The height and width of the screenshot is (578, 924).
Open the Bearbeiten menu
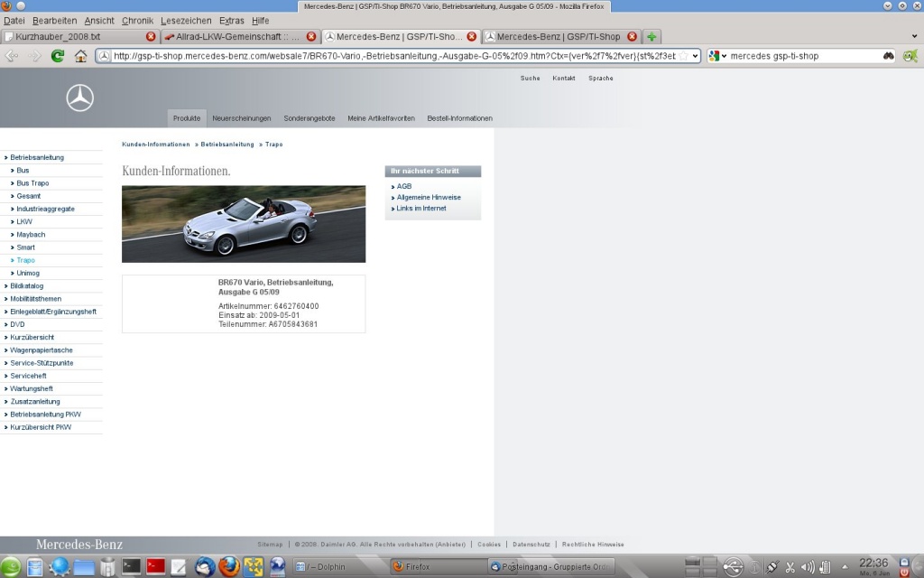pyautogui.click(x=55, y=21)
